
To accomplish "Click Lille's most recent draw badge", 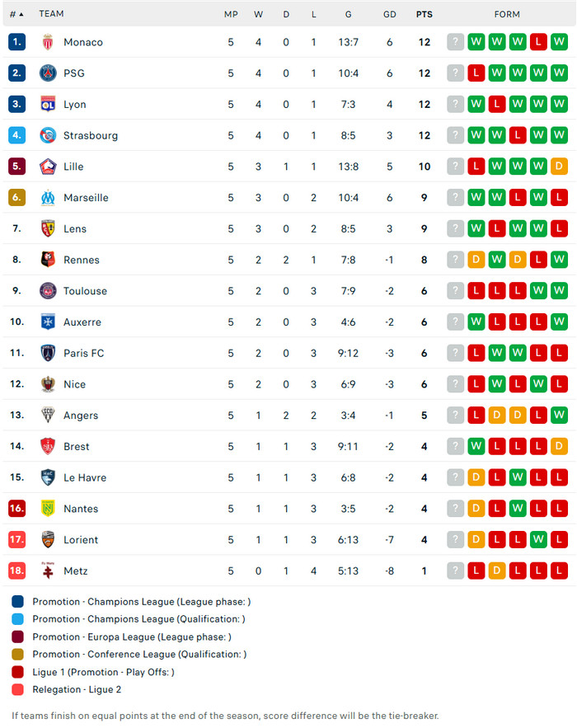I will pos(559,167).
